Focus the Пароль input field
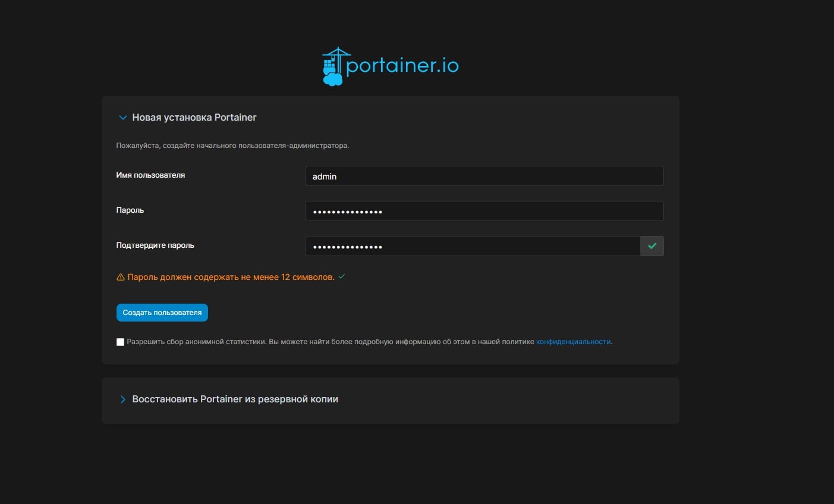Image resolution: width=834 pixels, height=504 pixels. point(484,211)
